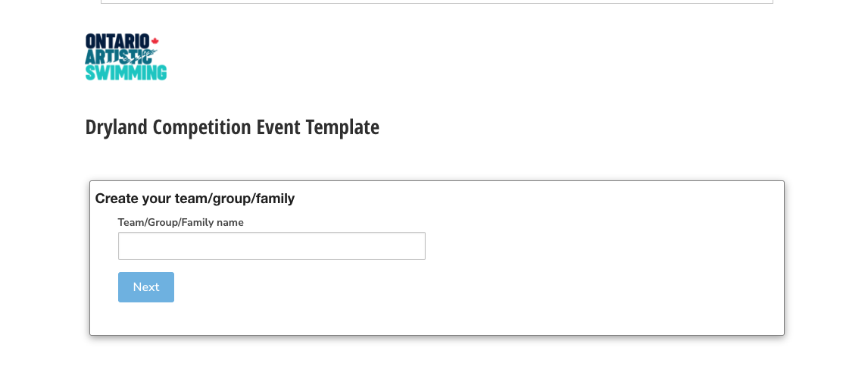Click the word Template in page title

click(342, 127)
